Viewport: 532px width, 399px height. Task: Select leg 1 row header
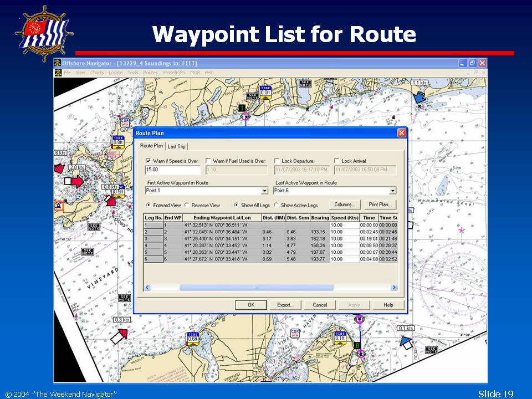154,226
